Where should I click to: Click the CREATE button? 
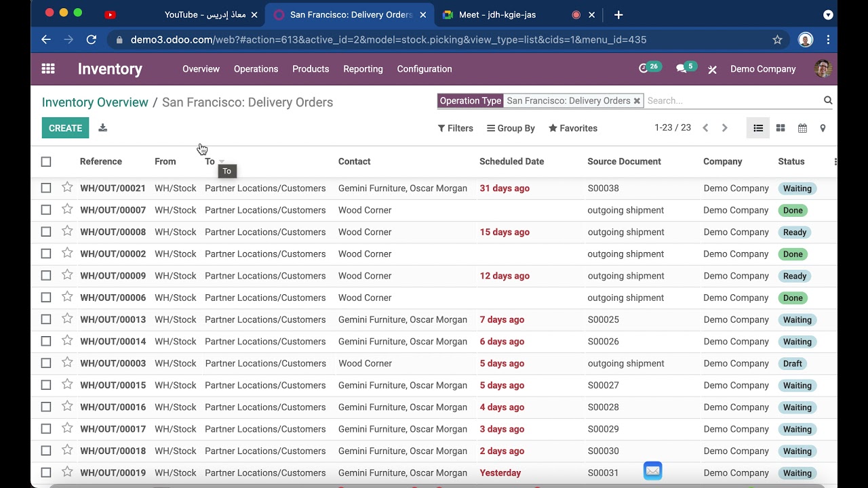(65, 128)
